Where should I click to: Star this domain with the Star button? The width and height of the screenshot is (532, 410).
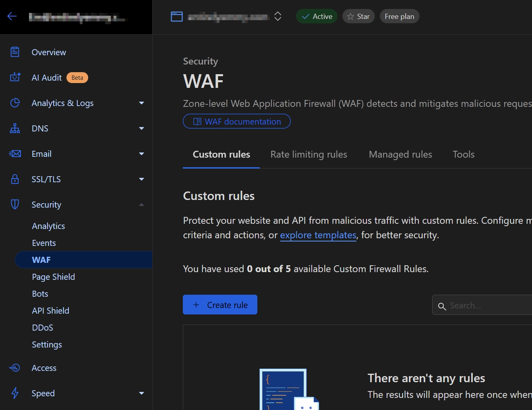358,17
